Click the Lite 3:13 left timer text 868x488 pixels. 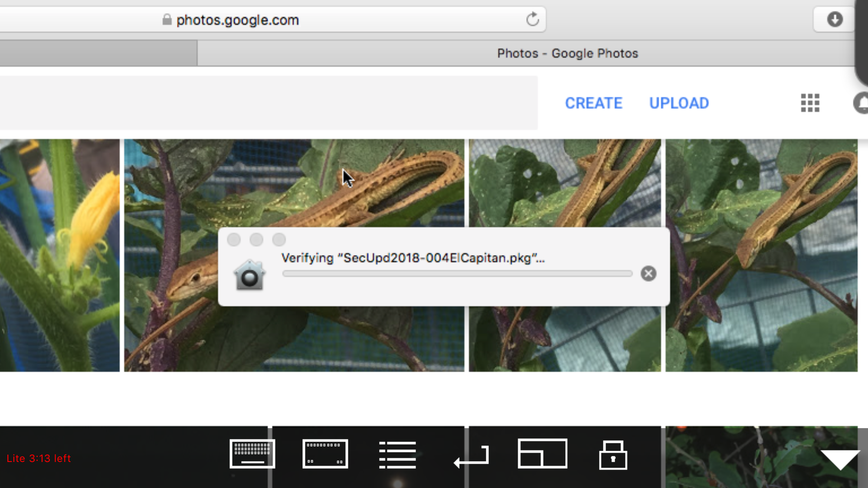click(x=39, y=459)
